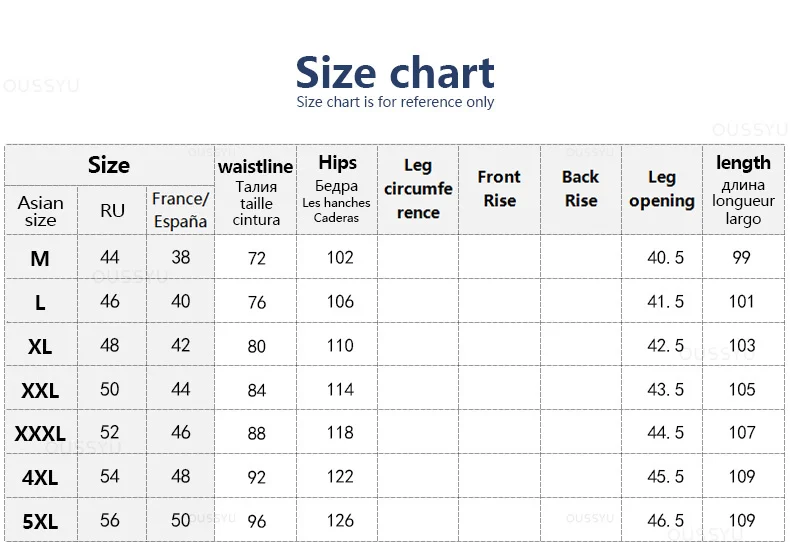
Task: Click the XL size row label
Action: coord(40,347)
